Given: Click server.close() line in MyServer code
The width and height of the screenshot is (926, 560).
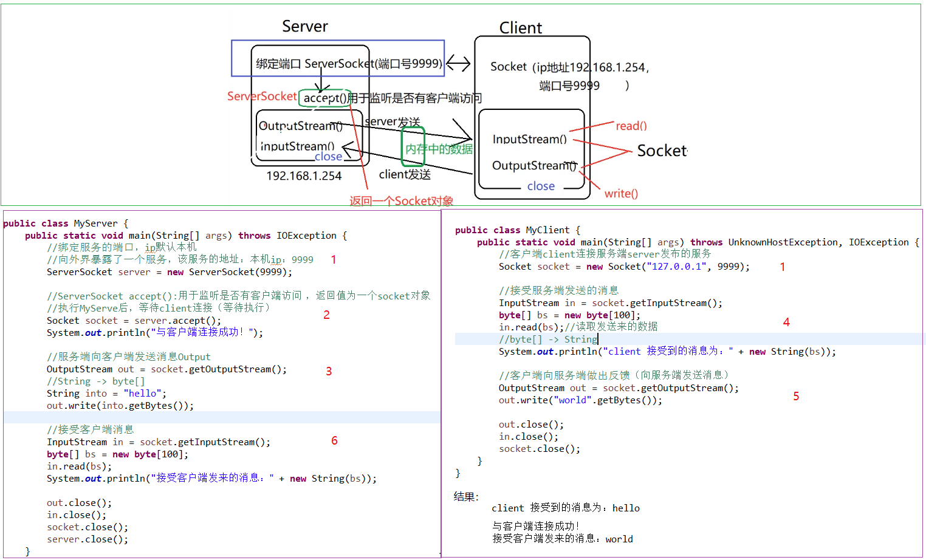Looking at the screenshot, I should click(87, 539).
